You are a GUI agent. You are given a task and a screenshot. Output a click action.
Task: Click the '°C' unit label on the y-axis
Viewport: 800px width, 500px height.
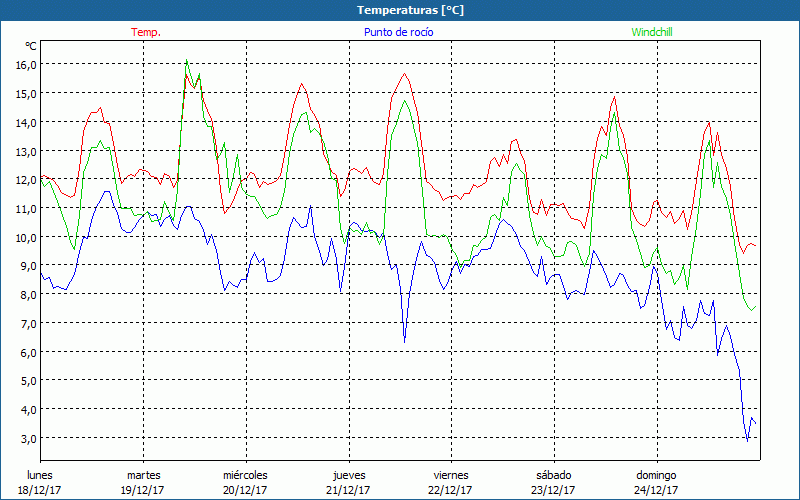(x=31, y=46)
